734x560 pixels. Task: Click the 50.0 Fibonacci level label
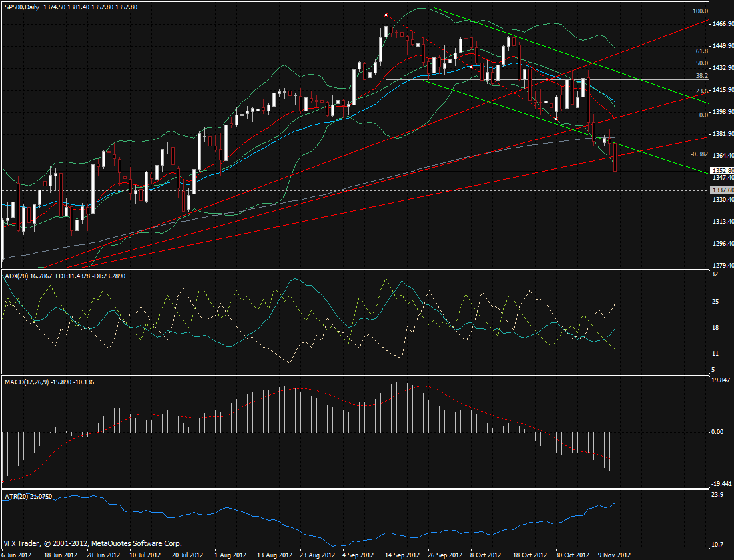pos(701,63)
